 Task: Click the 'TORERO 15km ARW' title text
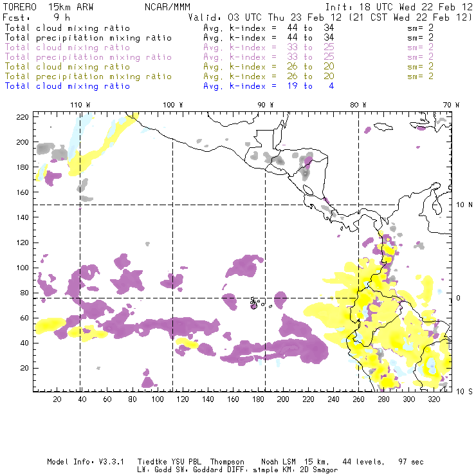coord(48,6)
